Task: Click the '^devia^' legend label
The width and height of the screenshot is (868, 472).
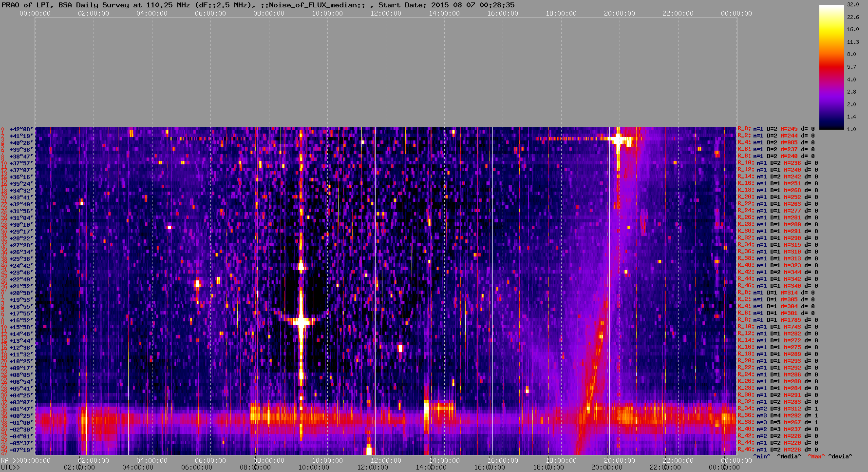Action: click(x=840, y=456)
